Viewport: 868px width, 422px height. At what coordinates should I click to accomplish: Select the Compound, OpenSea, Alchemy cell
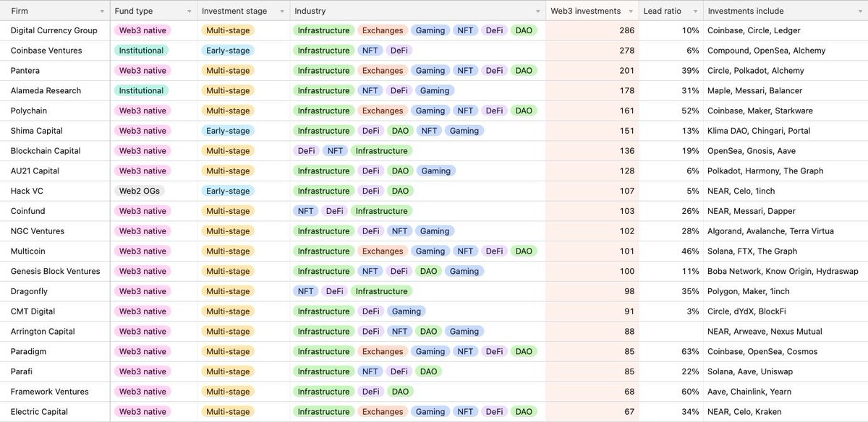[x=786, y=51]
